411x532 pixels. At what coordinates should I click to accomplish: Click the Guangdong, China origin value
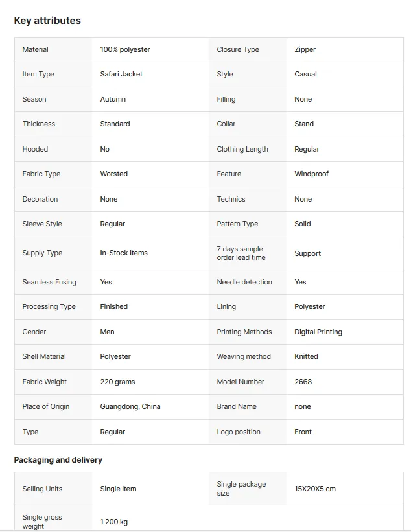click(x=130, y=406)
